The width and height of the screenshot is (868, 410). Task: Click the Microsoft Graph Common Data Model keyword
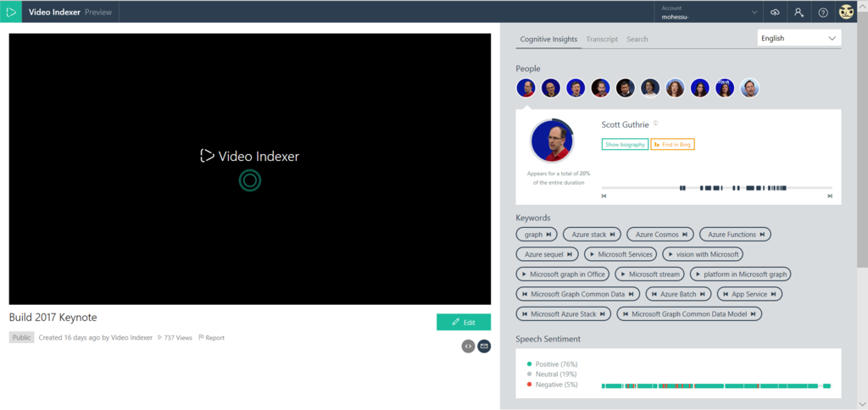690,314
